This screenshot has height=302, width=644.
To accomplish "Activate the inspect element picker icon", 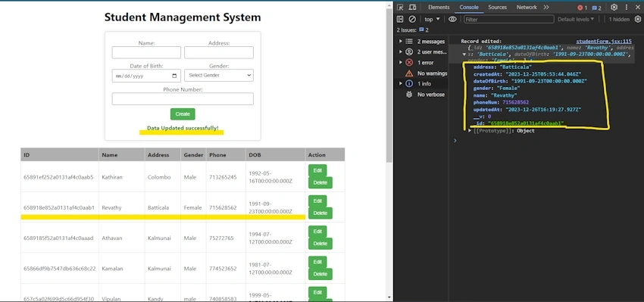I will tap(400, 8).
